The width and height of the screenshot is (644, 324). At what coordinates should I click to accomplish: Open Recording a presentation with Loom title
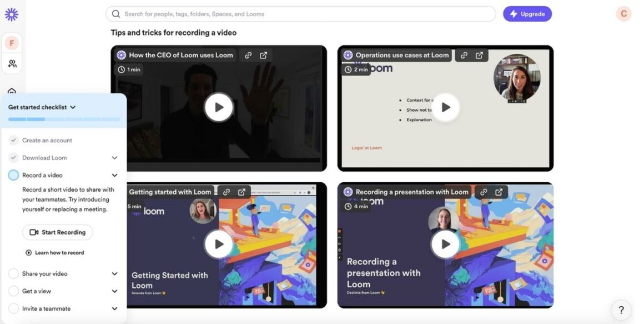[412, 192]
